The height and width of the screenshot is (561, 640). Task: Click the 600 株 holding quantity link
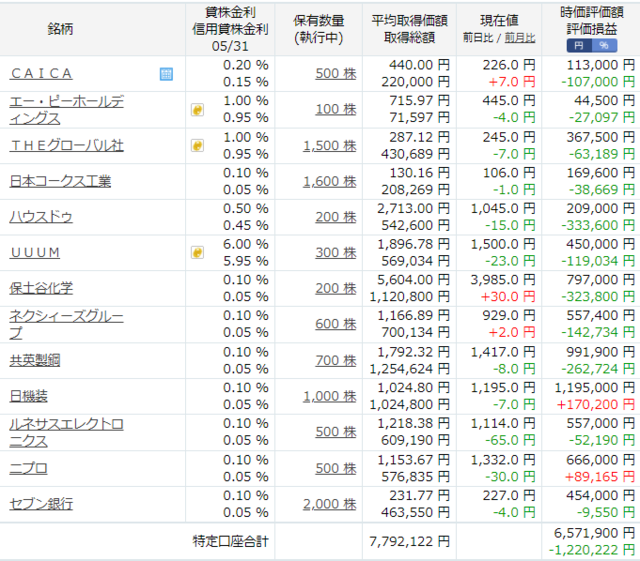(336, 324)
